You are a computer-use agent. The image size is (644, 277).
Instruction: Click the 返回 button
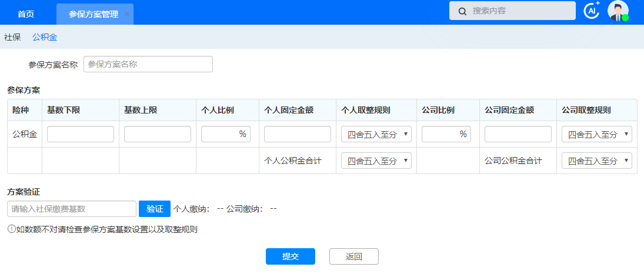[x=353, y=256]
